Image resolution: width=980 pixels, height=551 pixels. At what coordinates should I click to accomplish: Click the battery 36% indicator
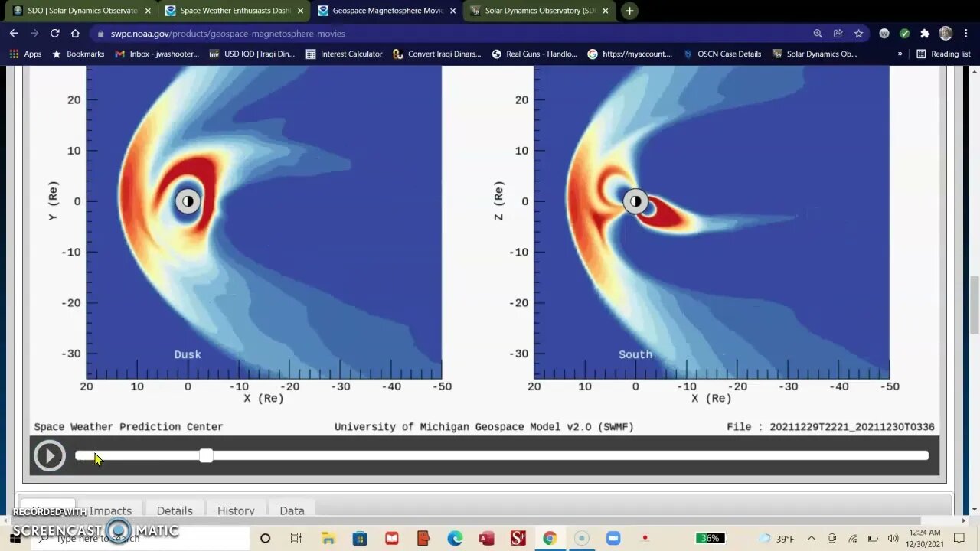click(710, 539)
